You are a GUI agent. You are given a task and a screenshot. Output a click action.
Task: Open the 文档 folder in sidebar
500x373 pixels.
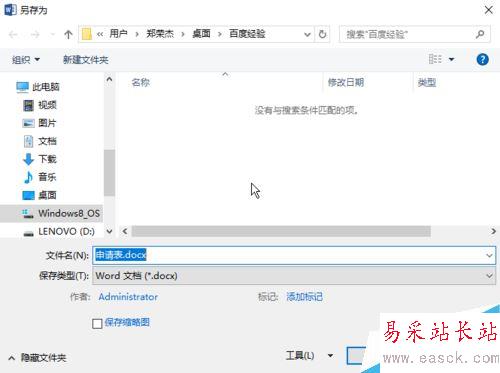[40, 141]
